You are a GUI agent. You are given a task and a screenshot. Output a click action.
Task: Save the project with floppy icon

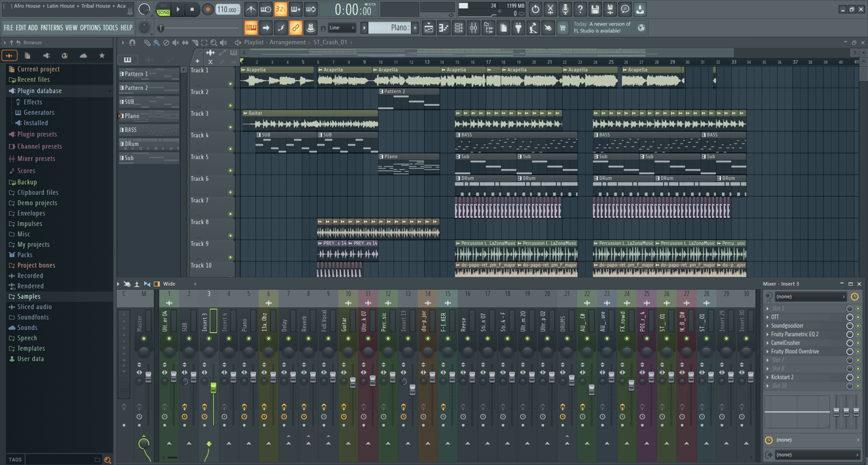click(x=595, y=9)
